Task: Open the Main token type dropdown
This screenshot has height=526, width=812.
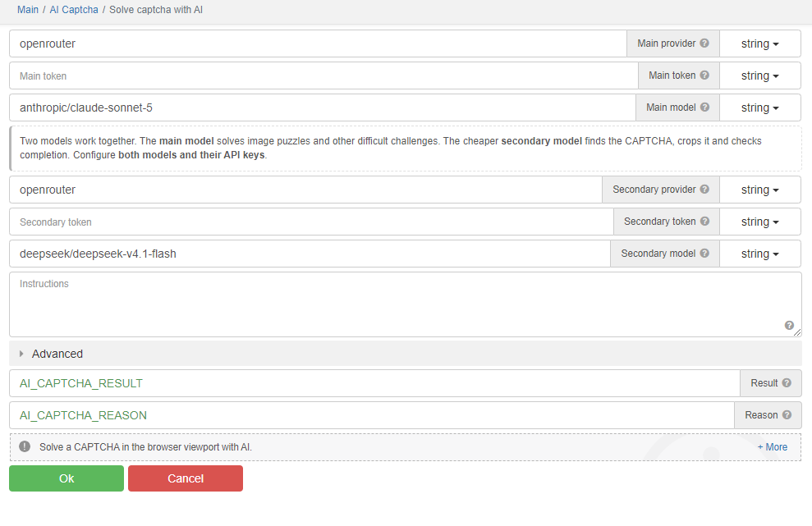Action: [759, 76]
